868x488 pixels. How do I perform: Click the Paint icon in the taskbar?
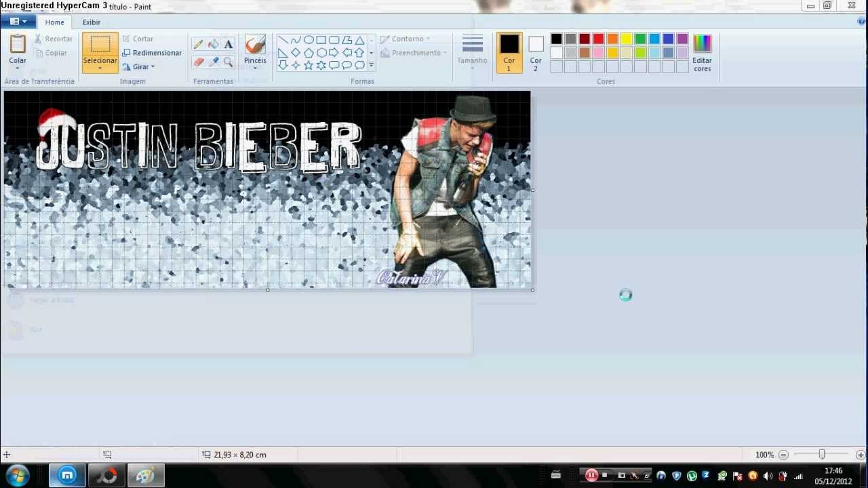click(145, 475)
